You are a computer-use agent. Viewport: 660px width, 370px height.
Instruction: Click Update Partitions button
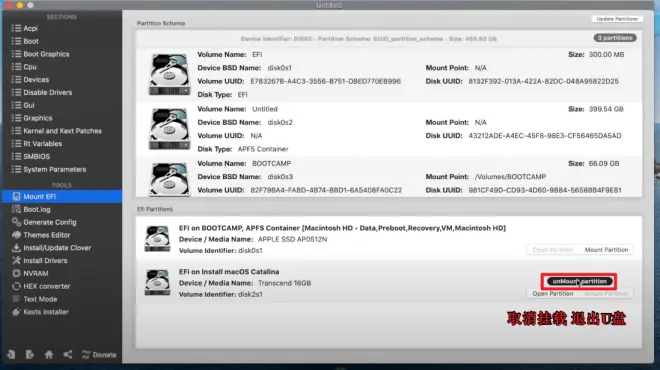click(617, 19)
